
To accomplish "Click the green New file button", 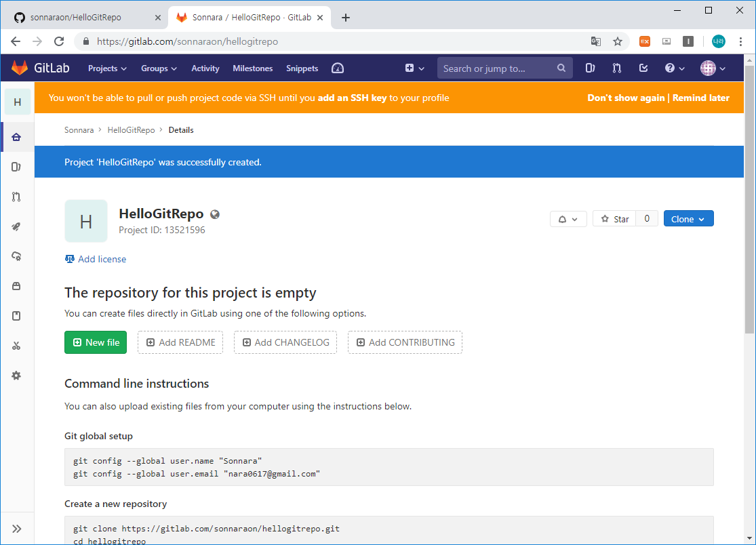I will [96, 342].
